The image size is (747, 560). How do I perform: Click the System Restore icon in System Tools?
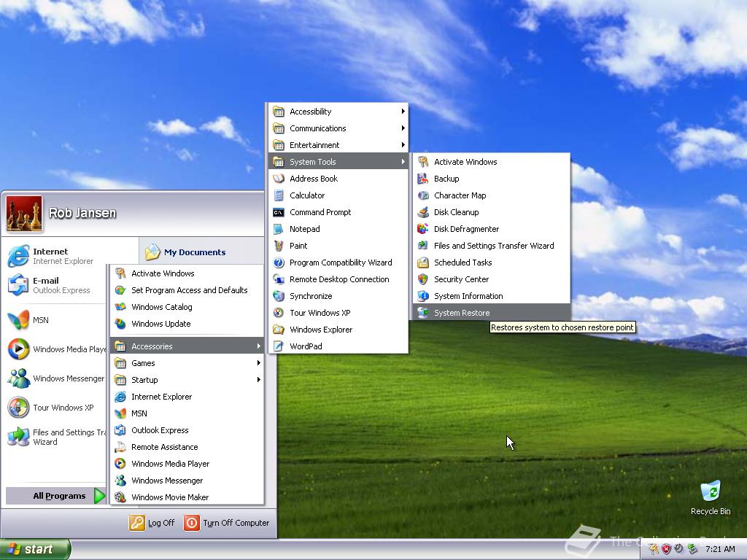422,313
